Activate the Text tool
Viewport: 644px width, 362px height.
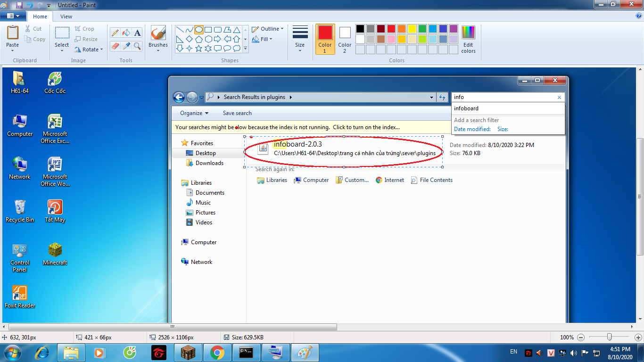[x=137, y=33]
